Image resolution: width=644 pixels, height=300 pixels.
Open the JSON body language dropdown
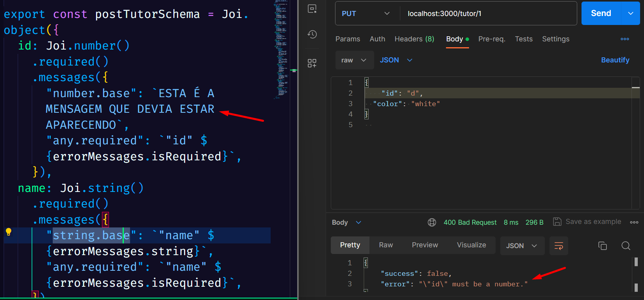(x=396, y=60)
